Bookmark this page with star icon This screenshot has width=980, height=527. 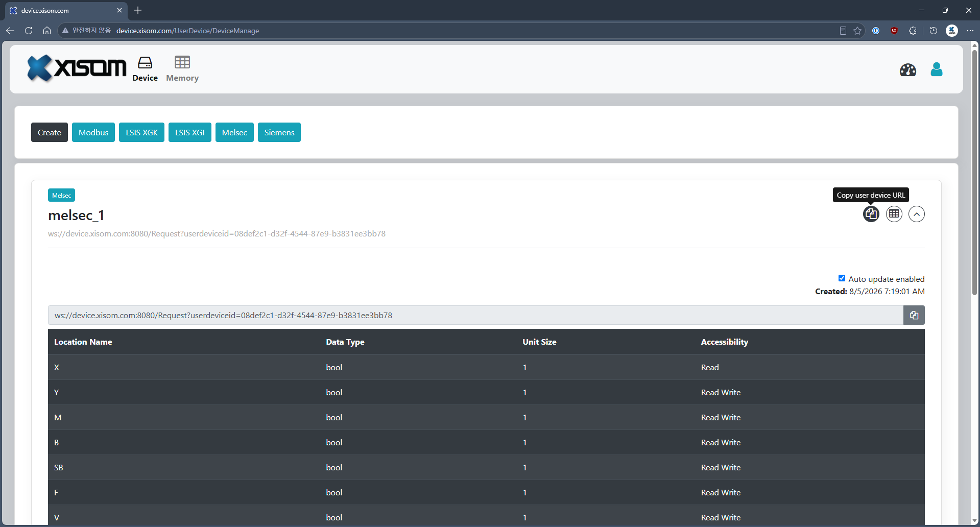(x=857, y=31)
